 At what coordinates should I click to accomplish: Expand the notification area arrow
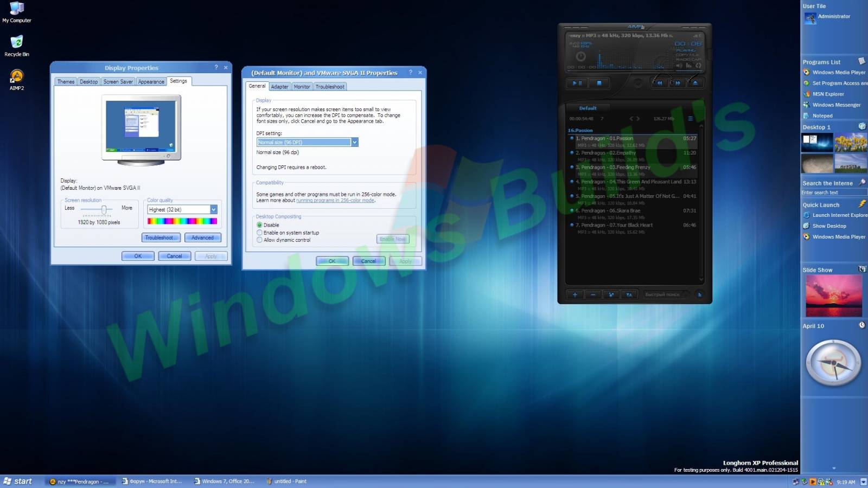[863, 481]
